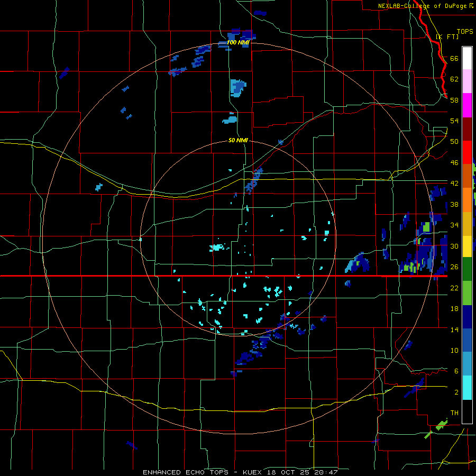Viewport: 476px width, 476px height.
Task: Click the 6 value on the legend scale
Action: 456,371
